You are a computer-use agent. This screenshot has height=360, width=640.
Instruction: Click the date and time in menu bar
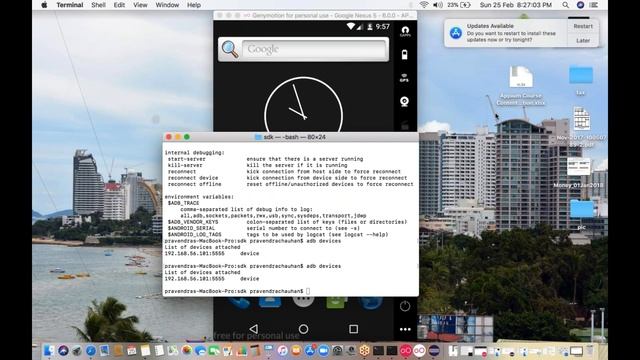click(x=516, y=5)
